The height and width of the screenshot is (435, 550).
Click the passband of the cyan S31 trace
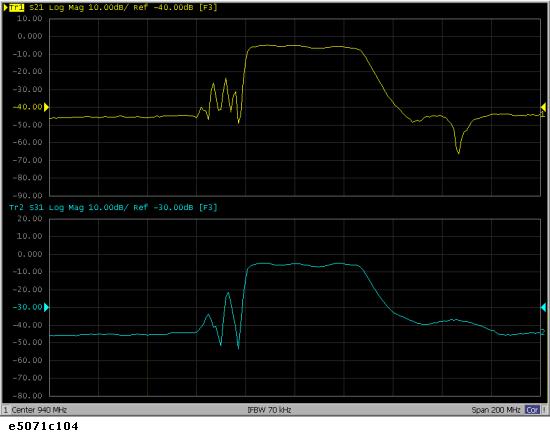click(303, 265)
